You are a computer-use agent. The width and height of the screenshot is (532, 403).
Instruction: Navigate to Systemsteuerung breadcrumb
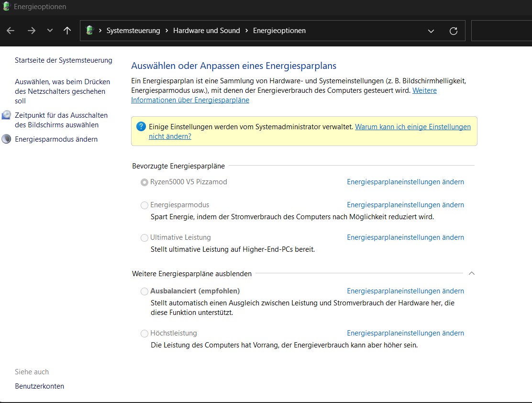pos(133,31)
